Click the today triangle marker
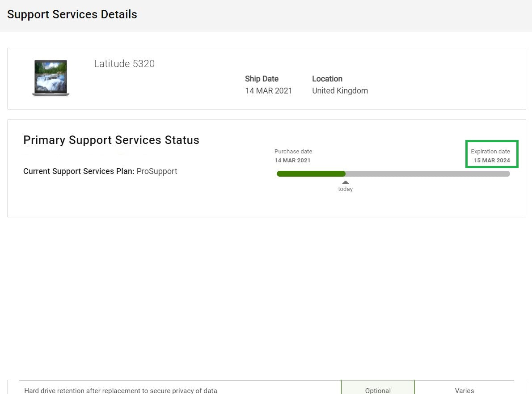This screenshot has width=532, height=394. tap(346, 182)
